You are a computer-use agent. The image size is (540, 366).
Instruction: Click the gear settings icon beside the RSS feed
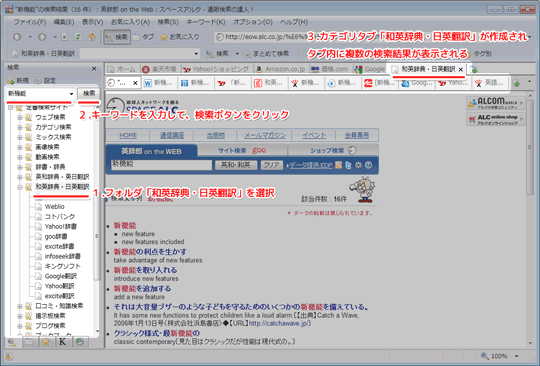[x=359, y=165]
